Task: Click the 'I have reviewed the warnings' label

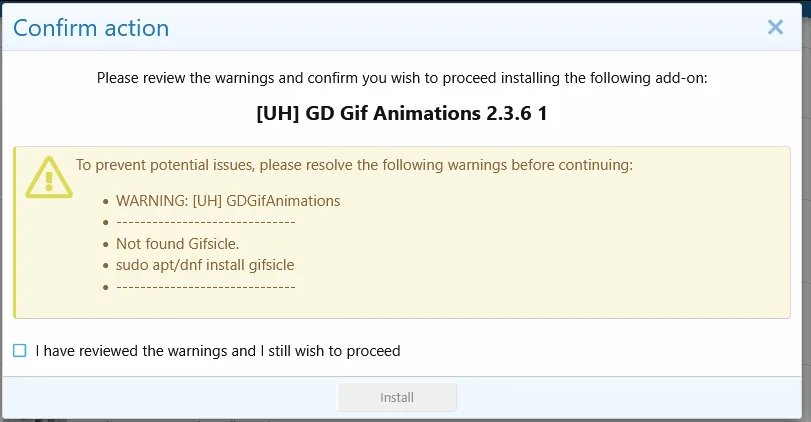Action: point(217,351)
